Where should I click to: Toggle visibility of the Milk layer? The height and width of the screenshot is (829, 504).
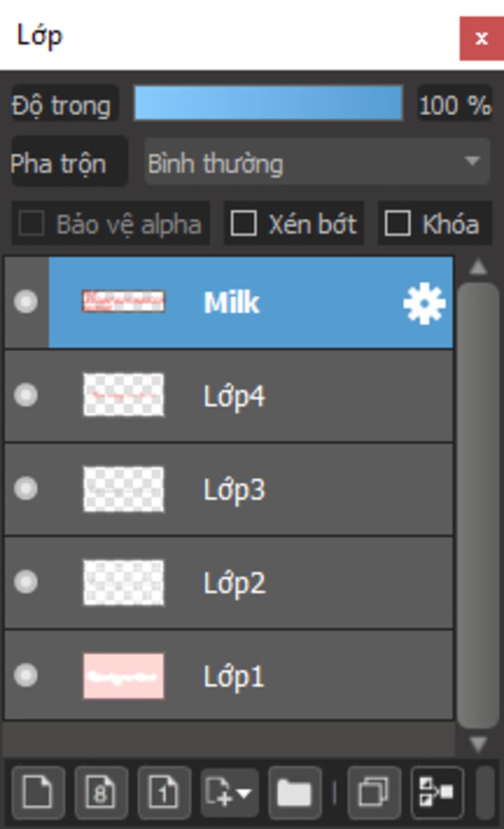pos(26,301)
